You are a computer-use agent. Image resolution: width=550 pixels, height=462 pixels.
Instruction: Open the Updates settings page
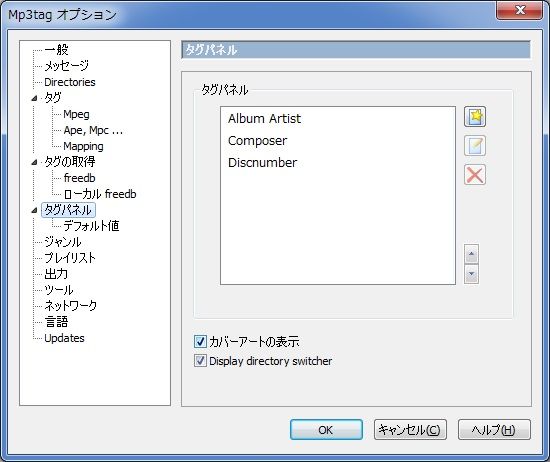click(65, 338)
